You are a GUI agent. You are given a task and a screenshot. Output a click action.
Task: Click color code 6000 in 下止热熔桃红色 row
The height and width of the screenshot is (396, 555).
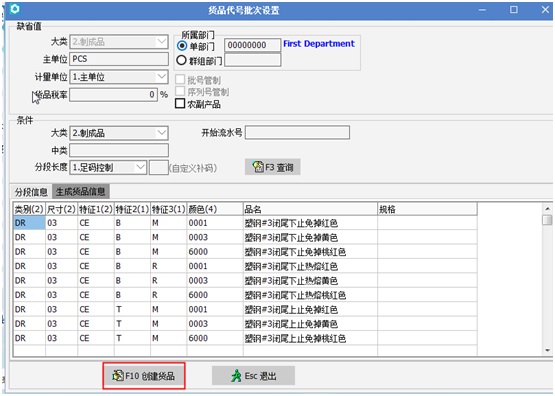coord(215,295)
